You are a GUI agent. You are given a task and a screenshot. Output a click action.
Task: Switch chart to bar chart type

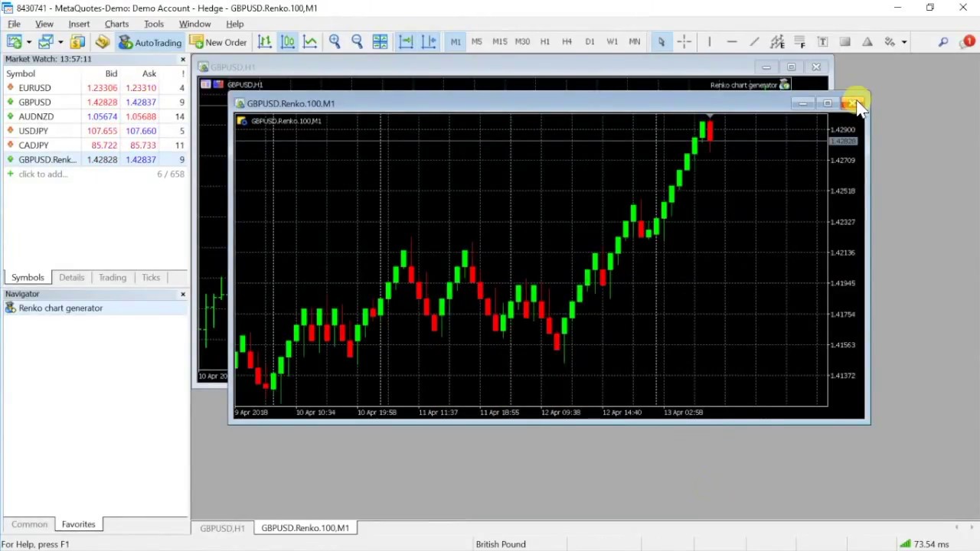click(x=265, y=42)
